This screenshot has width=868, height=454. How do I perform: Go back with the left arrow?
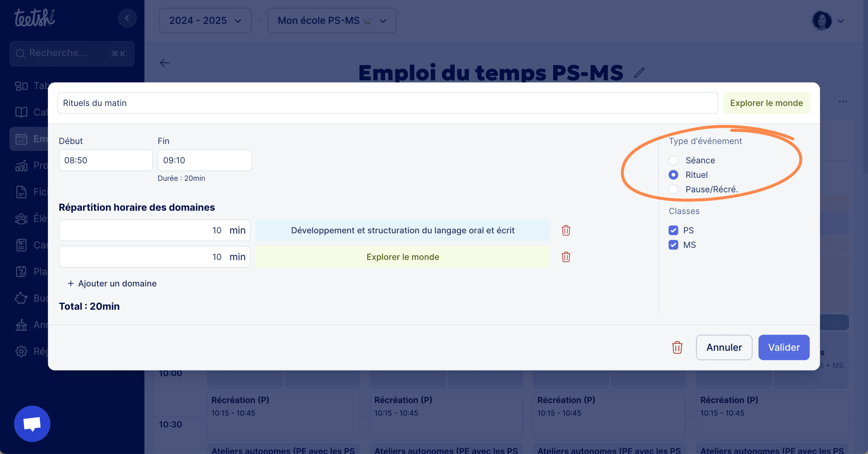[x=165, y=63]
